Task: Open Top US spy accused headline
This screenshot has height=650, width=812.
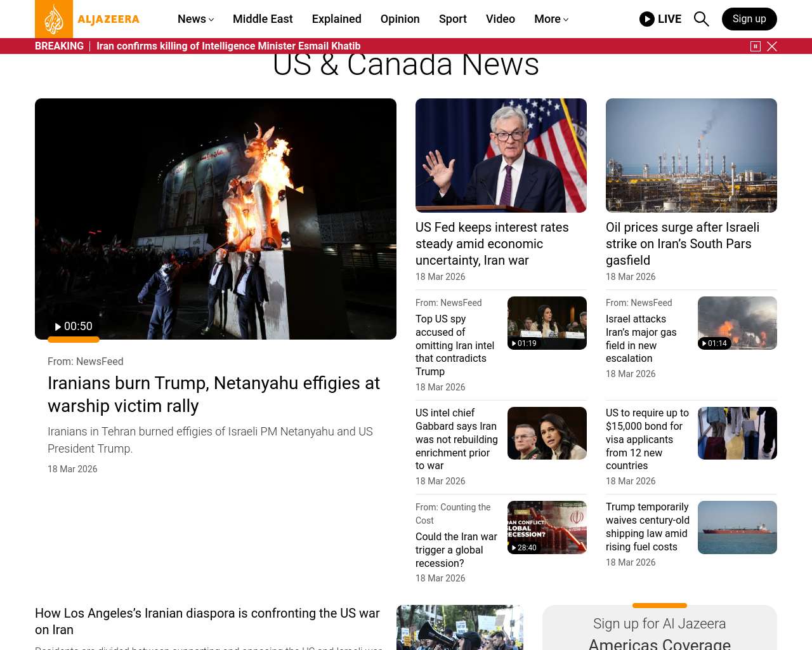Action: (x=455, y=345)
